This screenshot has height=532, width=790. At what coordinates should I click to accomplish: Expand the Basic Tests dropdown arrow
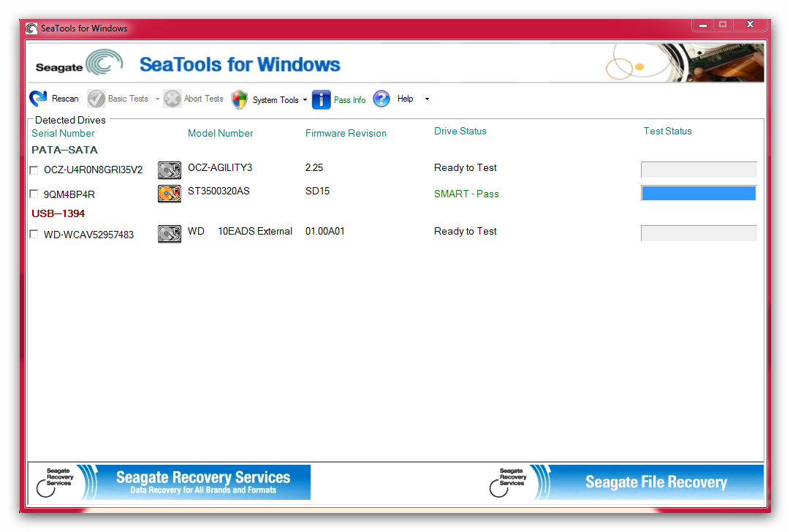pos(157,99)
